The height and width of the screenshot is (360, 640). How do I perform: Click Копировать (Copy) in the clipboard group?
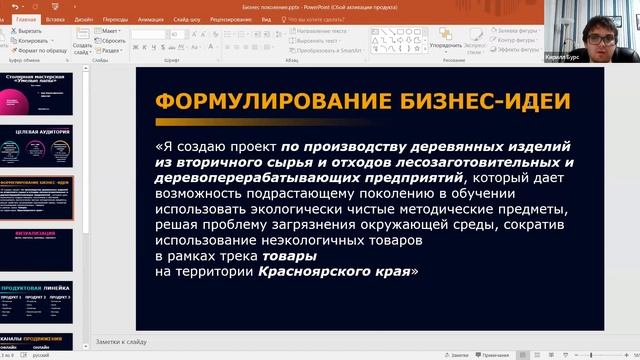tap(29, 41)
